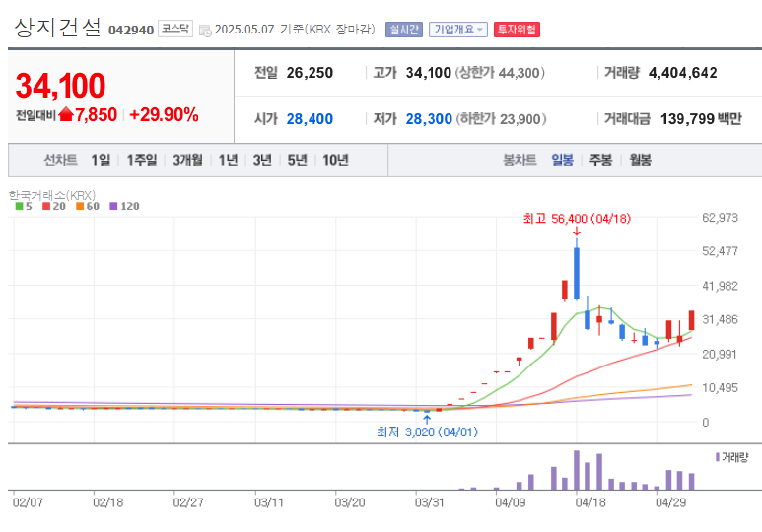Show the 10년 line chart
Screen dimensions: 762x532
coord(335,160)
